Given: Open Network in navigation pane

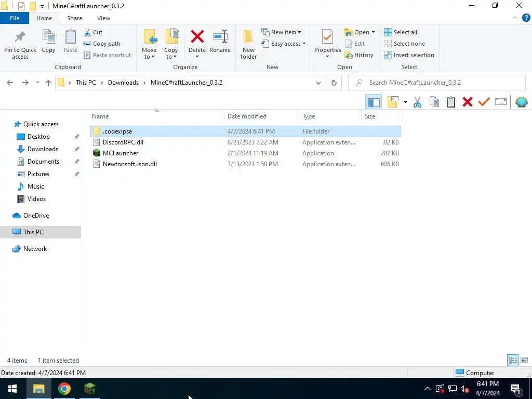Looking at the screenshot, I should pyautogui.click(x=35, y=249).
